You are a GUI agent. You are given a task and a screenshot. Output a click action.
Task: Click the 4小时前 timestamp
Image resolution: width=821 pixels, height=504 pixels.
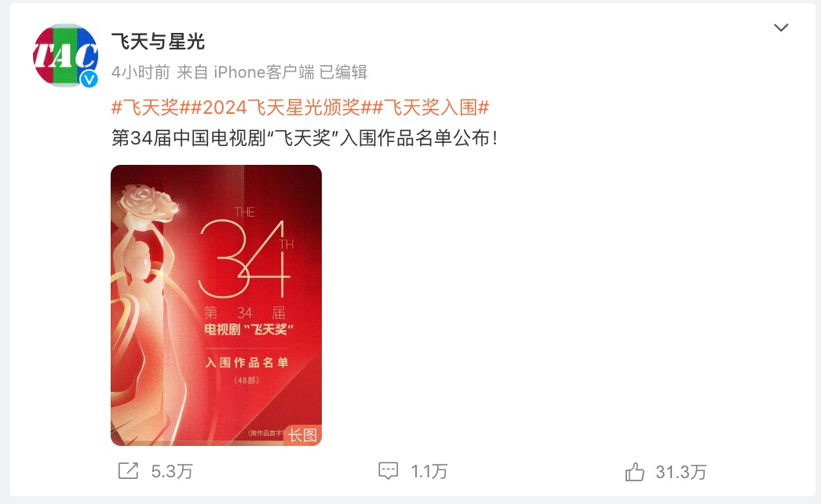[x=140, y=72]
